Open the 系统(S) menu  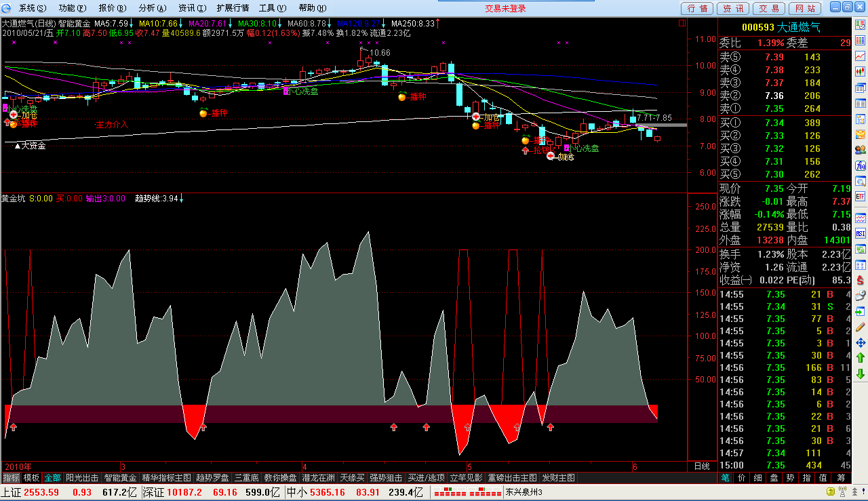[33, 8]
